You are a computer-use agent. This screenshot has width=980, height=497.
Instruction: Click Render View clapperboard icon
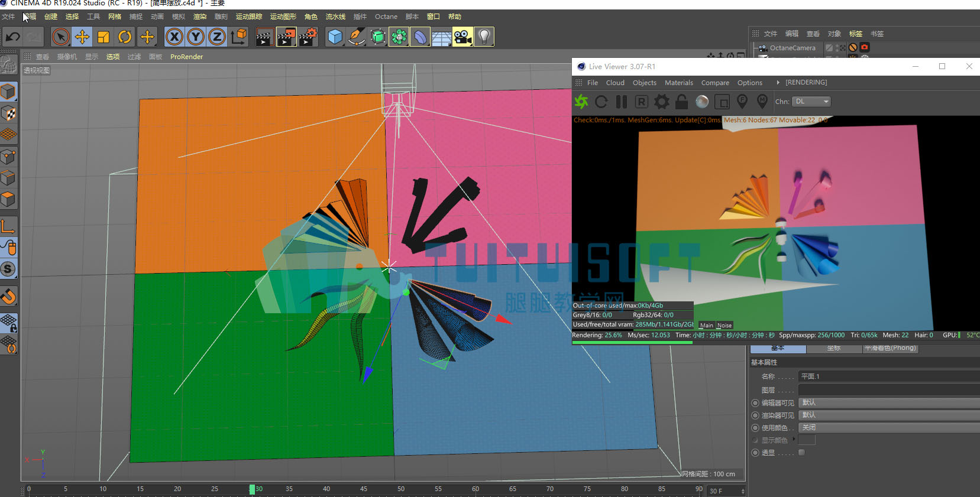coord(264,37)
